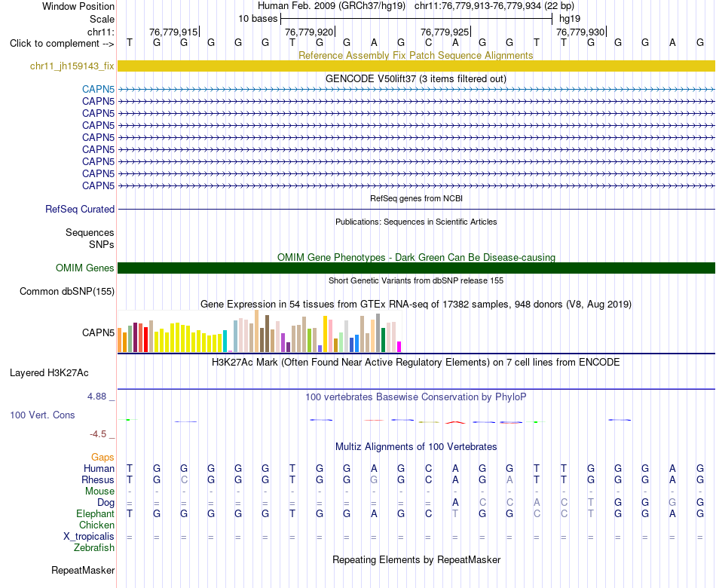Open the 100 Vert. Cons track label
The height and width of the screenshot is (588, 716).
coord(42,415)
